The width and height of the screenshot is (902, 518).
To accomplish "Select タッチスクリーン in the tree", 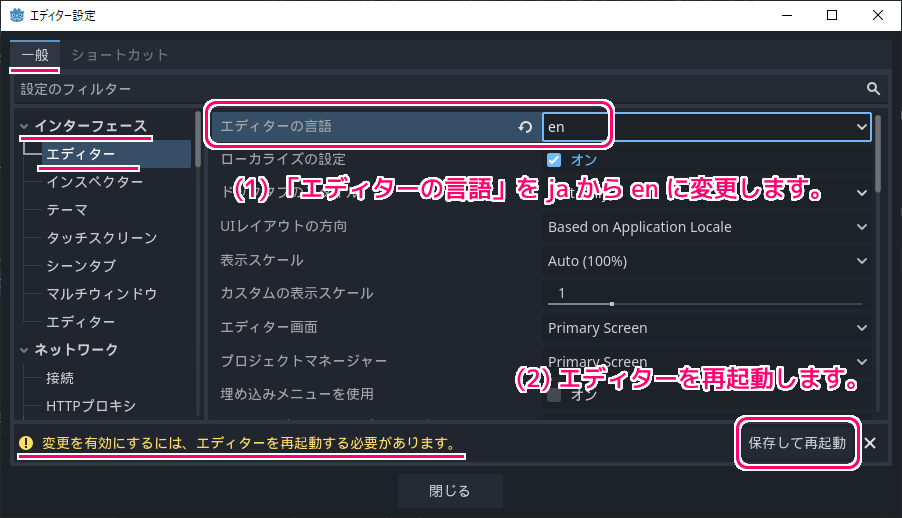I will coord(102,238).
